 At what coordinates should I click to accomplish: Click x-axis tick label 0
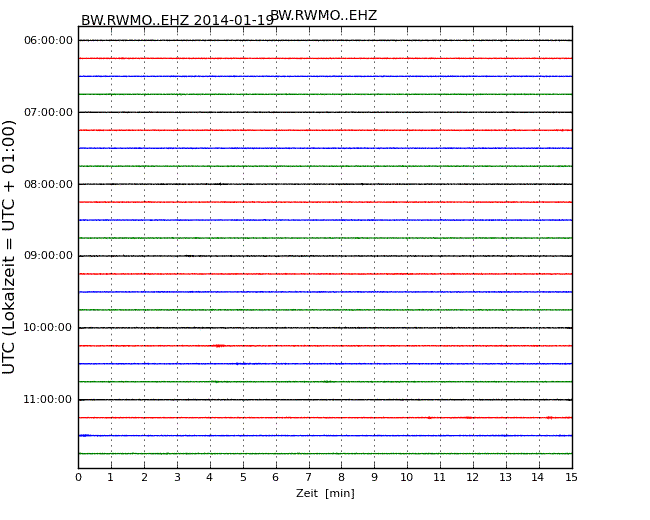[x=78, y=478]
